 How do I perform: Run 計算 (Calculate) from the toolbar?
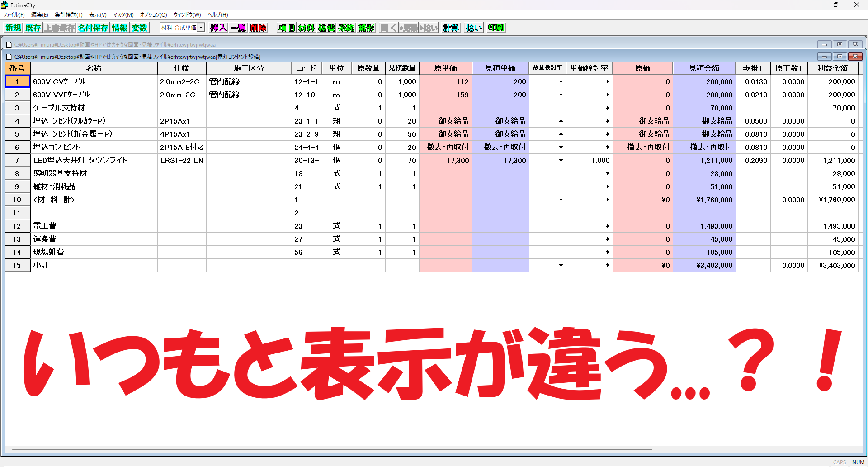pos(451,28)
